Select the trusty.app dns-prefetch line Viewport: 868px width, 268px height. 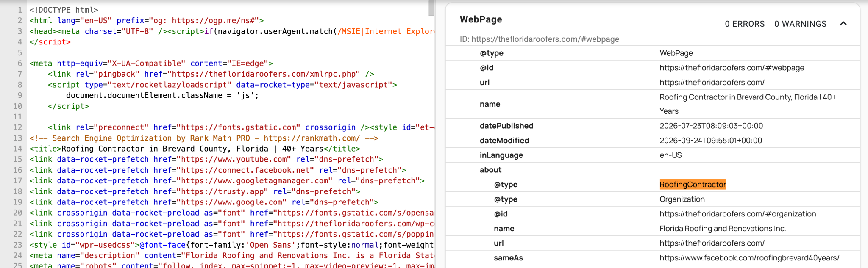(195, 191)
